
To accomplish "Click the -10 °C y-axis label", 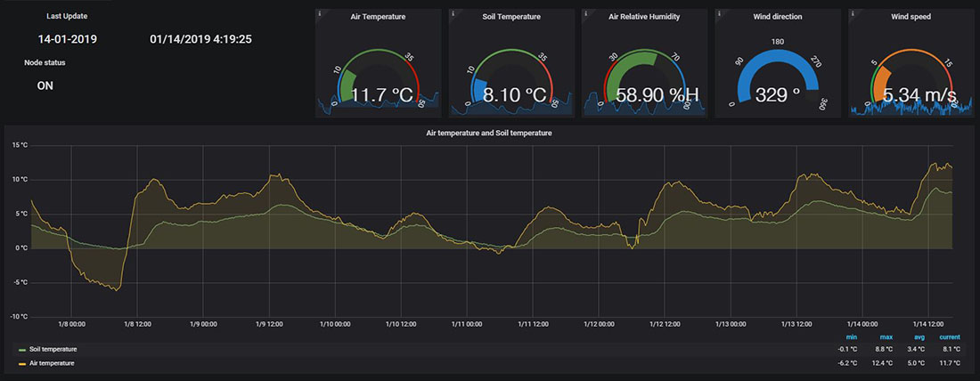I will coord(19,317).
